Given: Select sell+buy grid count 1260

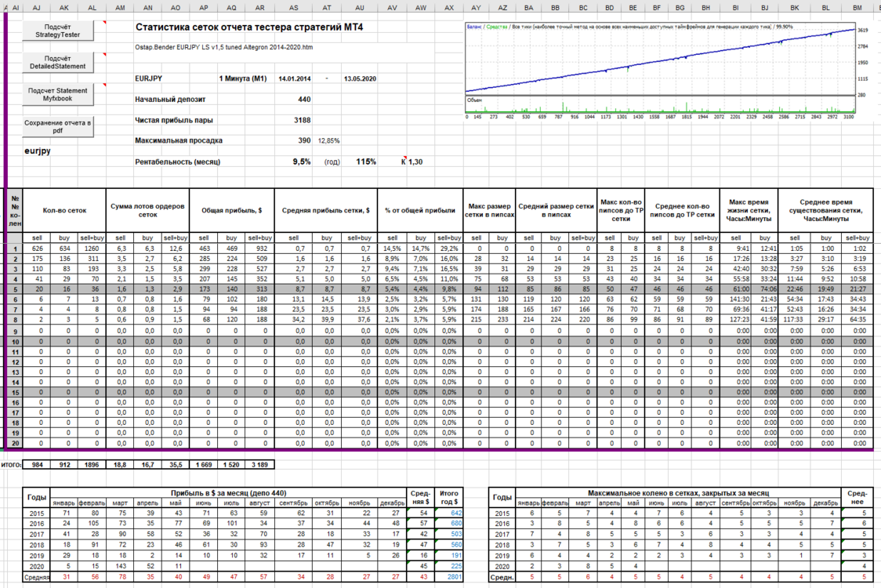Looking at the screenshot, I should 92,249.
